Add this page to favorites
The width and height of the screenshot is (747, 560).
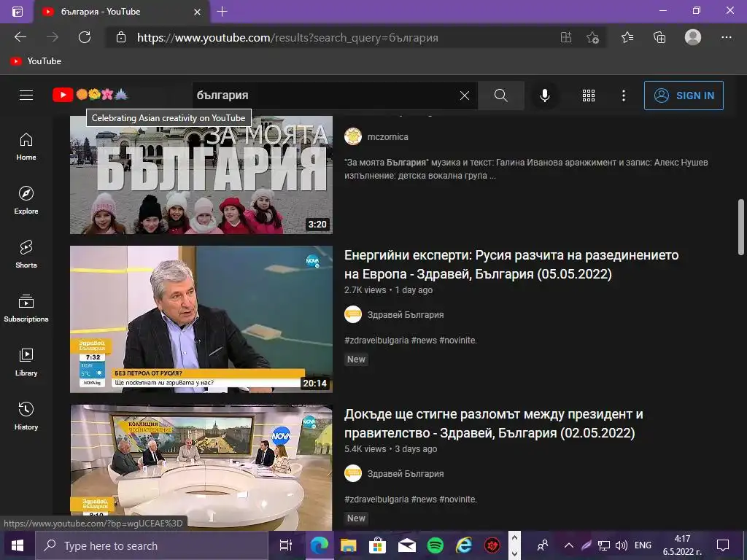click(592, 37)
